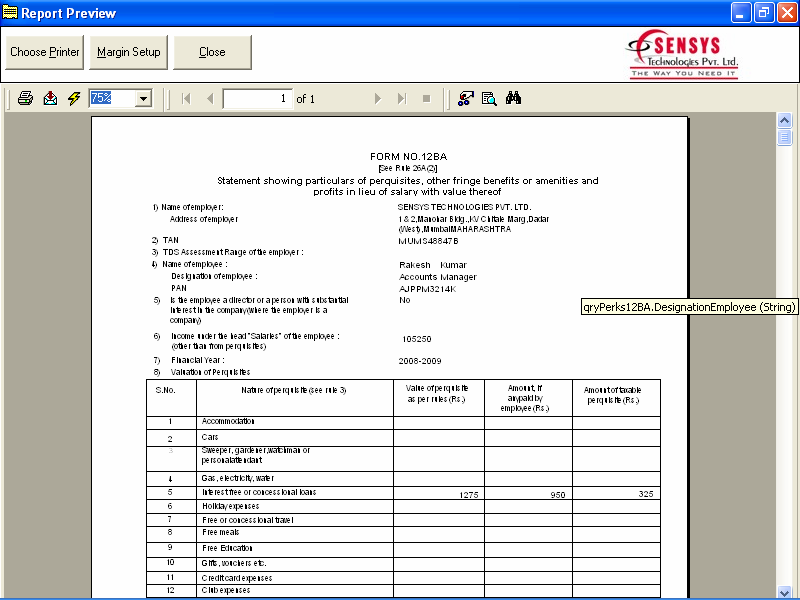Click the TAN value MUMS48847B
800x600 pixels.
tap(428, 241)
